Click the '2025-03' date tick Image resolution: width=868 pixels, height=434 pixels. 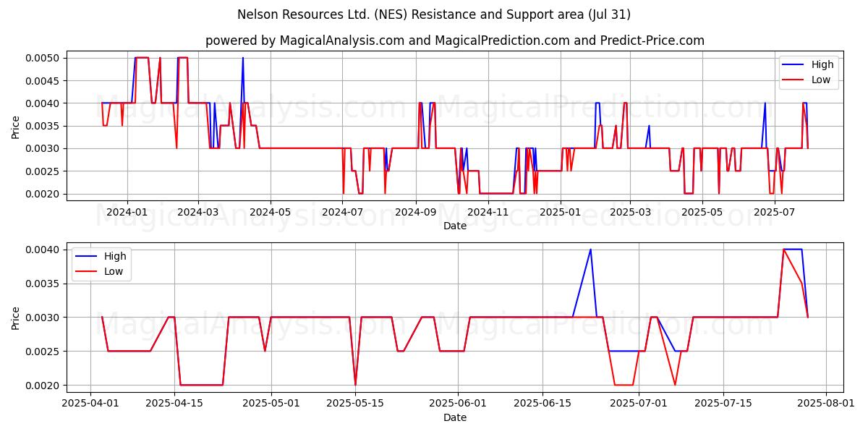(630, 212)
